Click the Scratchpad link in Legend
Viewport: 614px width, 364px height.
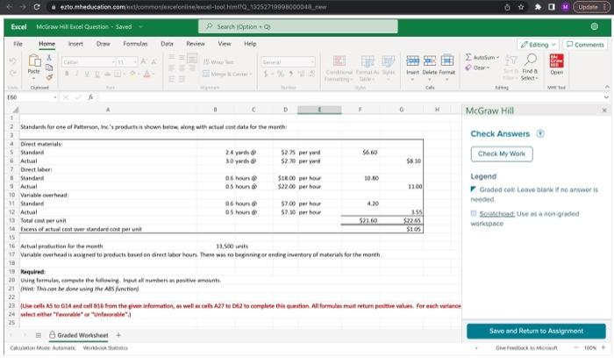(497, 214)
